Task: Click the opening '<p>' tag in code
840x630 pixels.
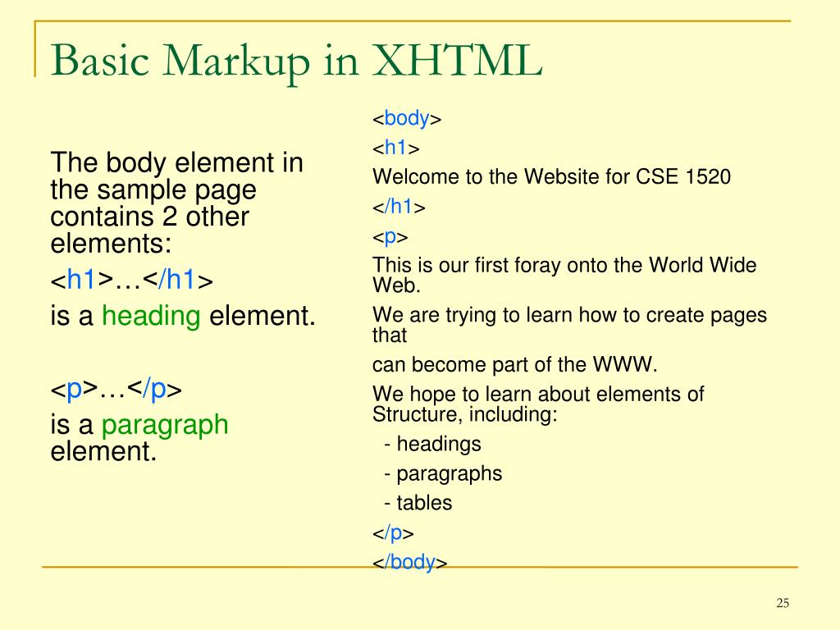Action: [390, 237]
